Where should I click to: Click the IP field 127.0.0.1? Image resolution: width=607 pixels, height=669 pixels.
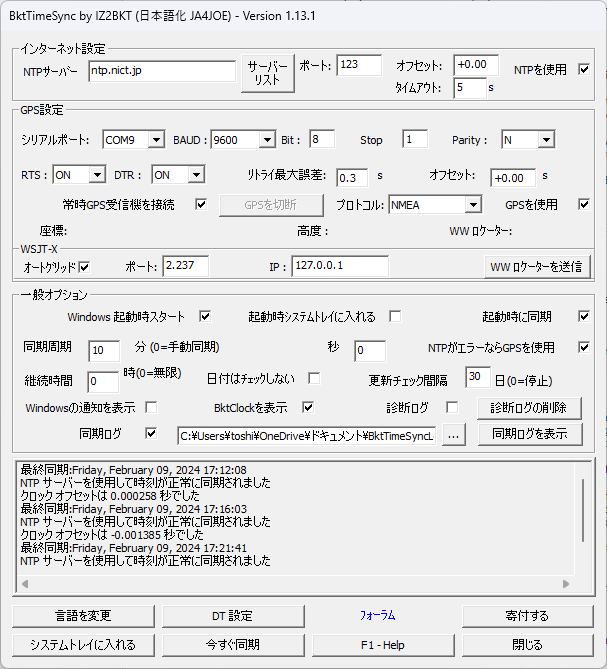coord(340,266)
